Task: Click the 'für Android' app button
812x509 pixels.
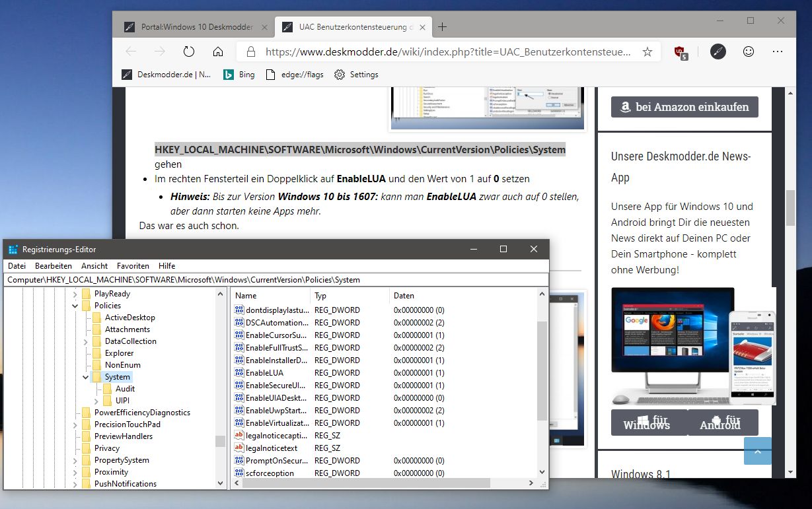Action: point(721,423)
